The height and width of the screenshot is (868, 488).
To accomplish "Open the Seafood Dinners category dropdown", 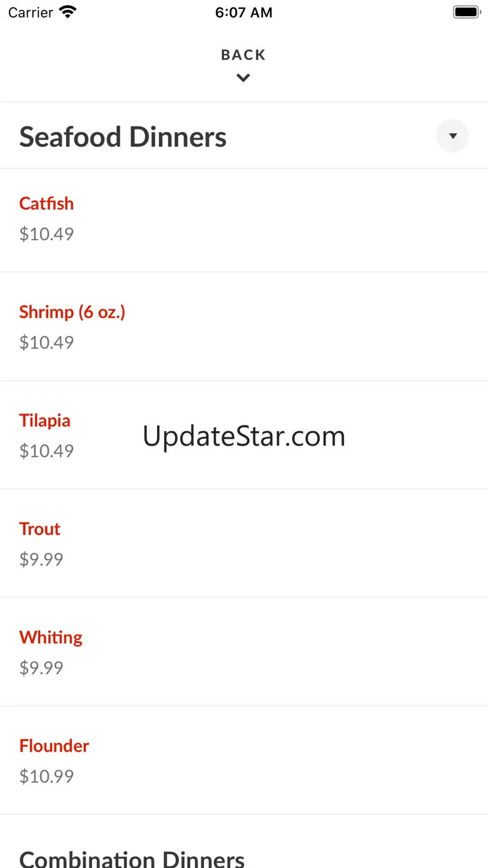I will click(452, 136).
